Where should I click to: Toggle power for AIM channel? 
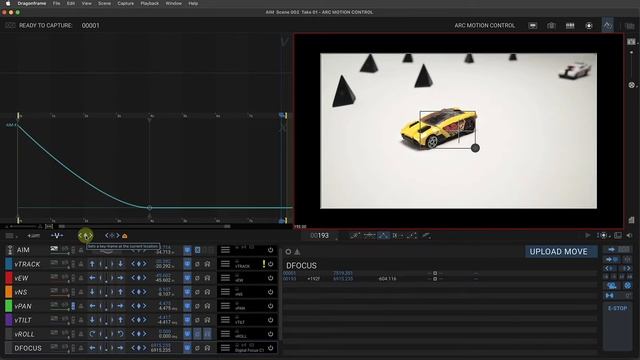pyautogui.click(x=270, y=250)
